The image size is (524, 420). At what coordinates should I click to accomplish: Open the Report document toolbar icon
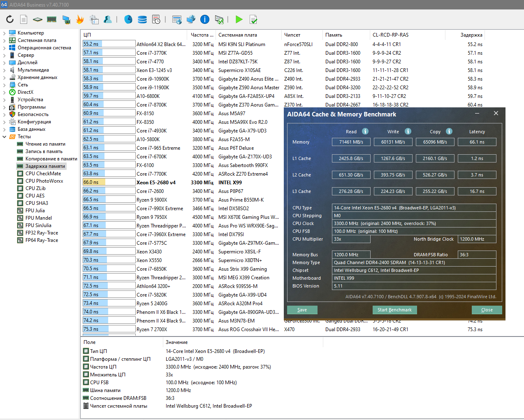[24, 19]
